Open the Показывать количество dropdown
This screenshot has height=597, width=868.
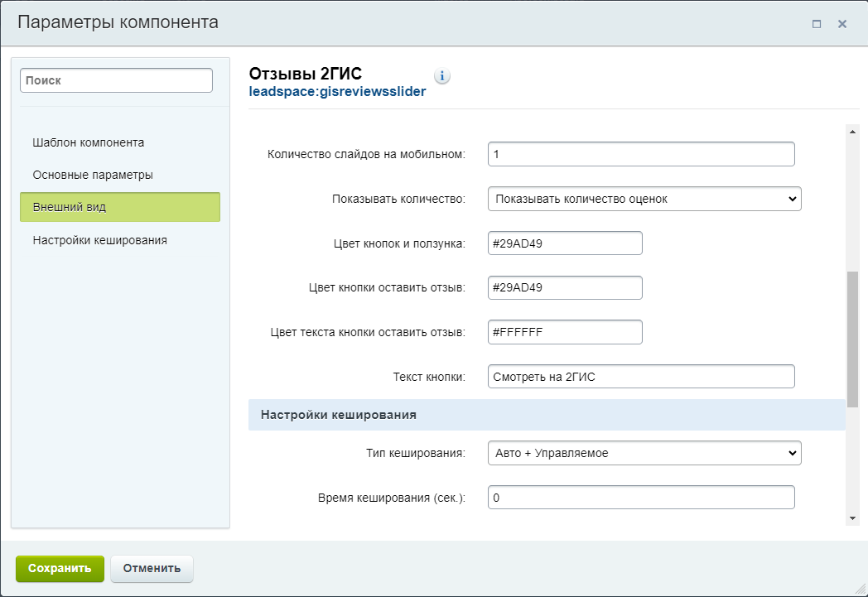click(x=644, y=199)
